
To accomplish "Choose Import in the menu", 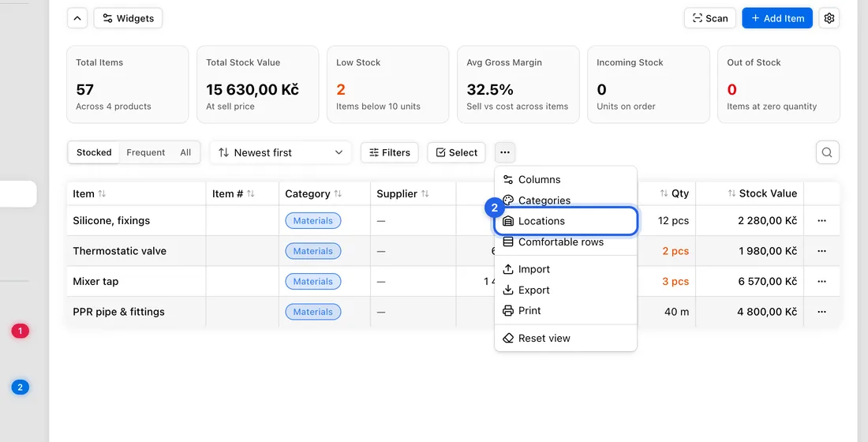I will (x=566, y=269).
